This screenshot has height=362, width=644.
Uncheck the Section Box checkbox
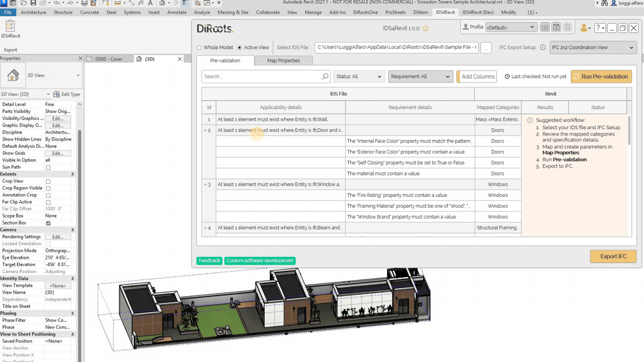48,223
